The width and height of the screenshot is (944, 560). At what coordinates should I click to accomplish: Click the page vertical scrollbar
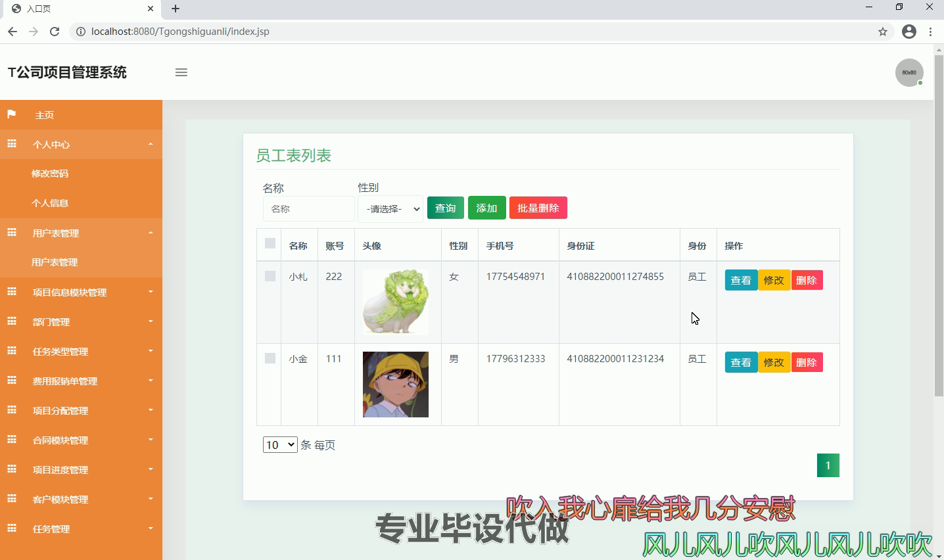point(939,225)
